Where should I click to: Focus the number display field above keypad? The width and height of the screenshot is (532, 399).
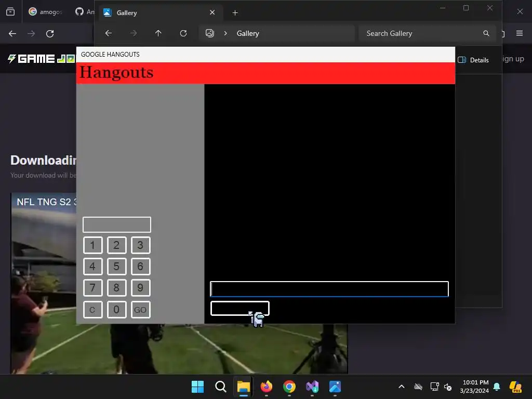tap(117, 224)
